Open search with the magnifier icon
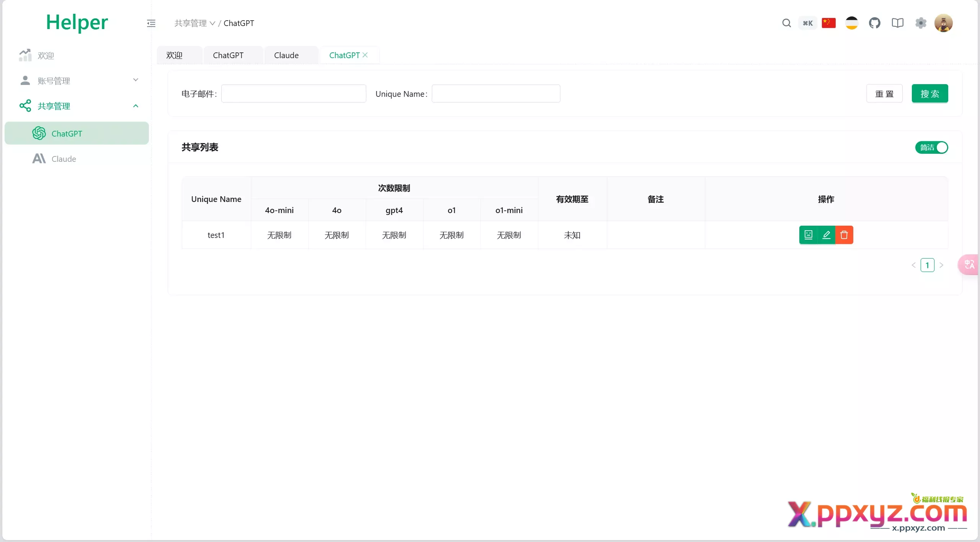Screen dimensions: 980x542 (786, 23)
